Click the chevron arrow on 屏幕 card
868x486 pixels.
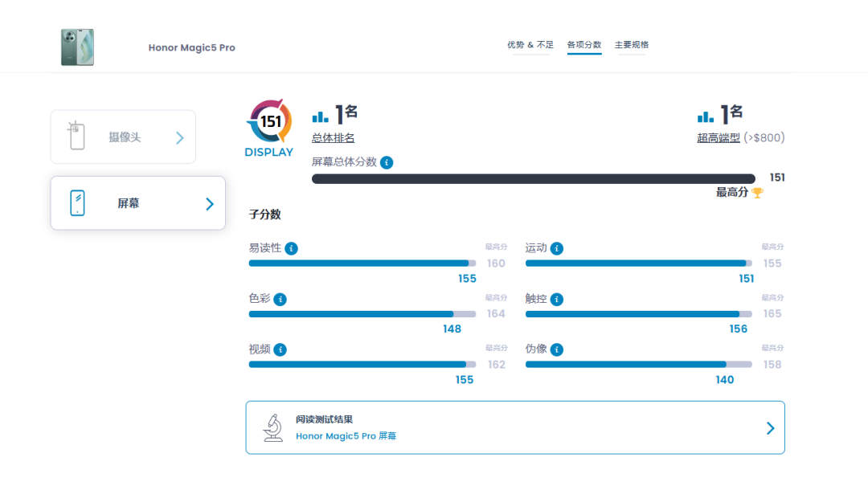210,204
